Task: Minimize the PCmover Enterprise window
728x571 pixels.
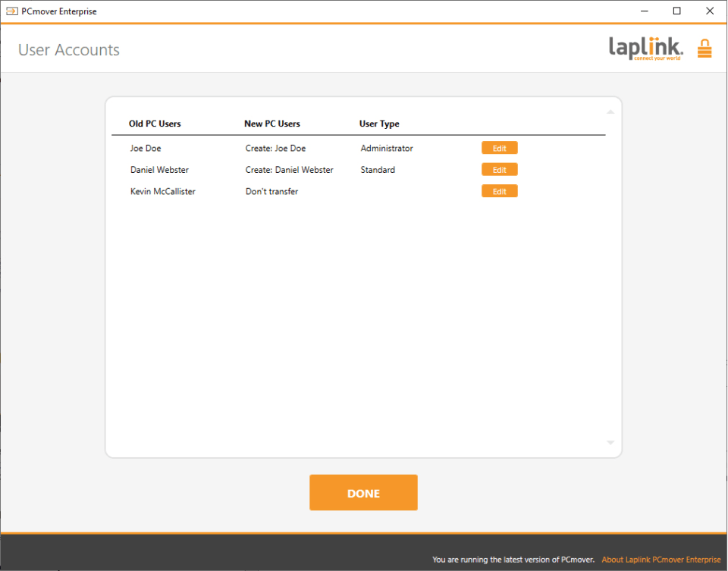Action: 644,11
